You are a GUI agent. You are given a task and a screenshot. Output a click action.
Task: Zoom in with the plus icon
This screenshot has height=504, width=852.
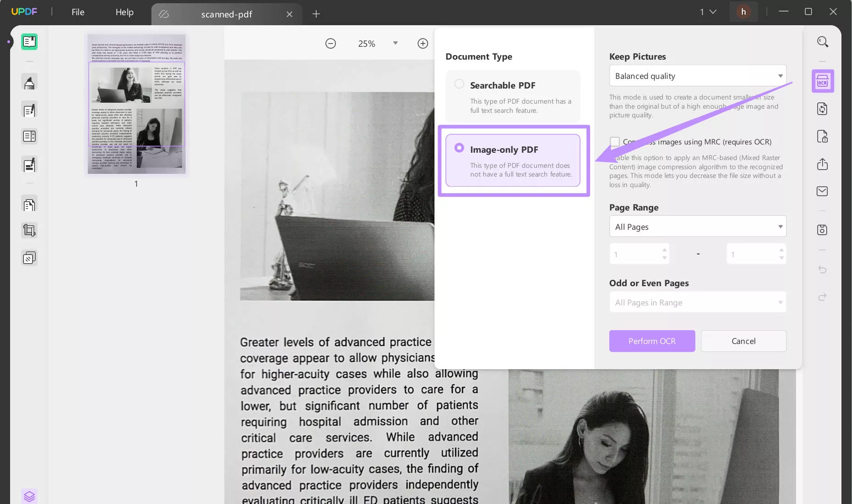(423, 44)
